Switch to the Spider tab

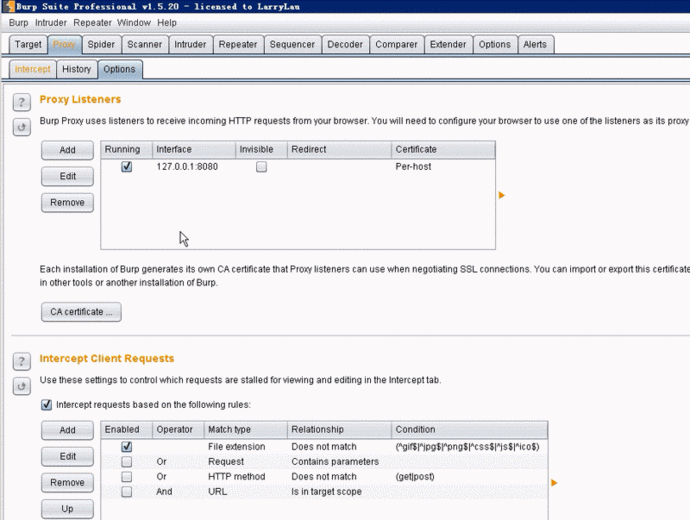coord(101,44)
